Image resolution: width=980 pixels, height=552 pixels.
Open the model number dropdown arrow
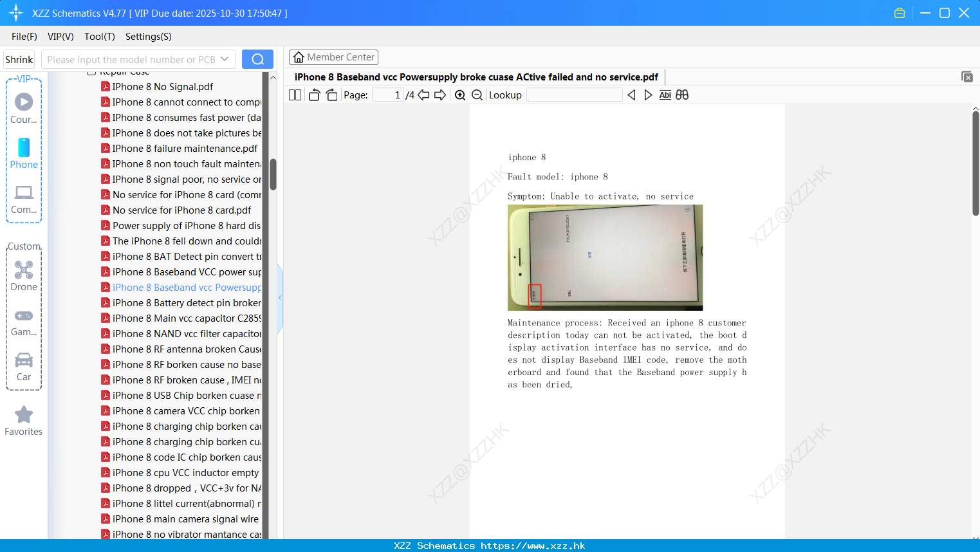point(225,59)
